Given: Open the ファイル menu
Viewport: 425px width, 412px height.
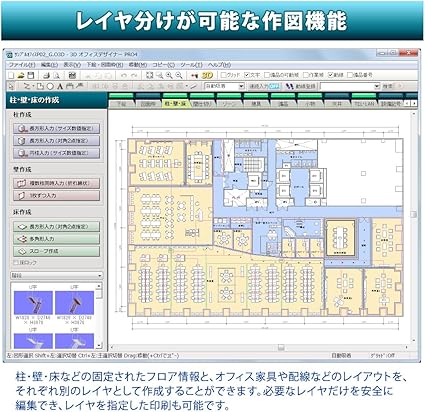Looking at the screenshot, I should tap(22, 65).
